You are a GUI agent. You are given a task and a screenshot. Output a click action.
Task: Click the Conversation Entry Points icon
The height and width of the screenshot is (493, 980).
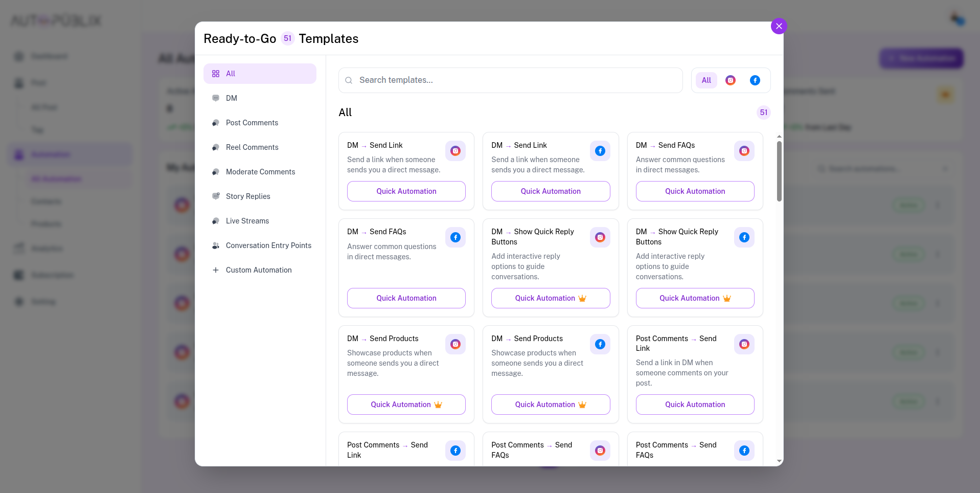pyautogui.click(x=216, y=245)
